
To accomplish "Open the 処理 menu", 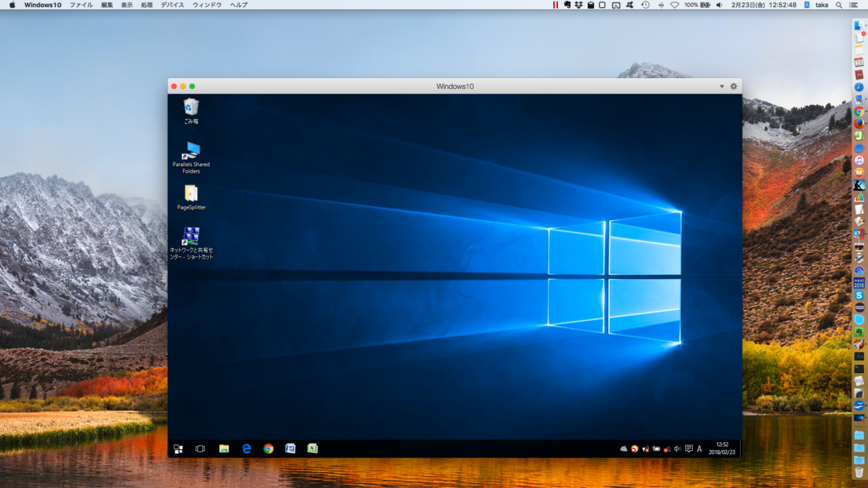I will (x=147, y=5).
